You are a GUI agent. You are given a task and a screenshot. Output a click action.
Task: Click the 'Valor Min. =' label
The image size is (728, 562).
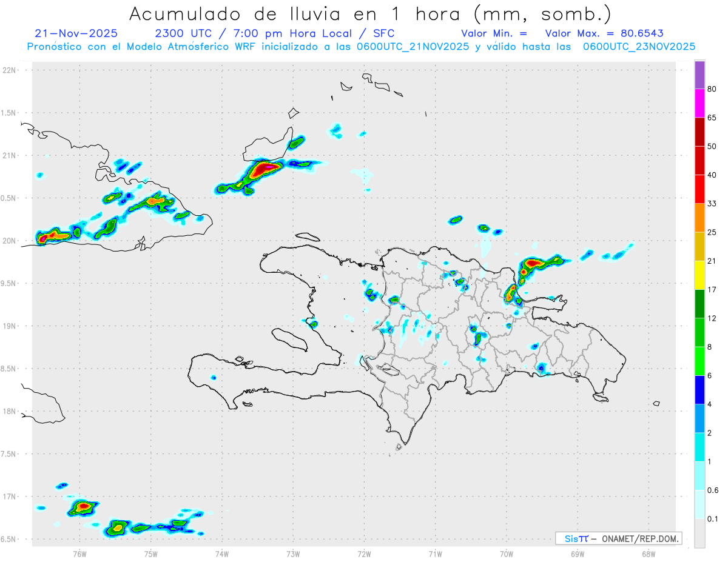pyautogui.click(x=494, y=33)
